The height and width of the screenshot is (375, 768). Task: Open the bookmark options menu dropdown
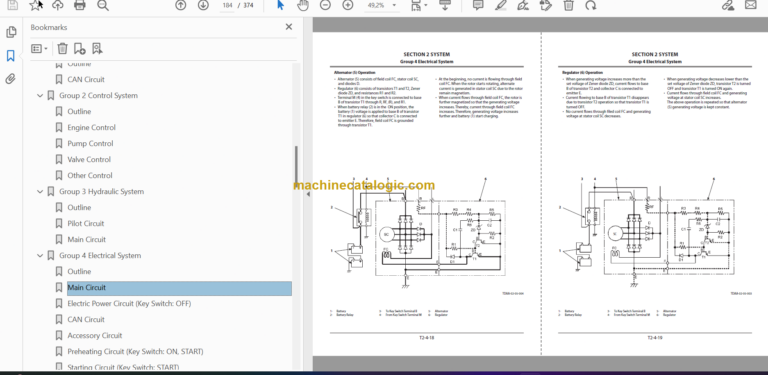tap(39, 48)
